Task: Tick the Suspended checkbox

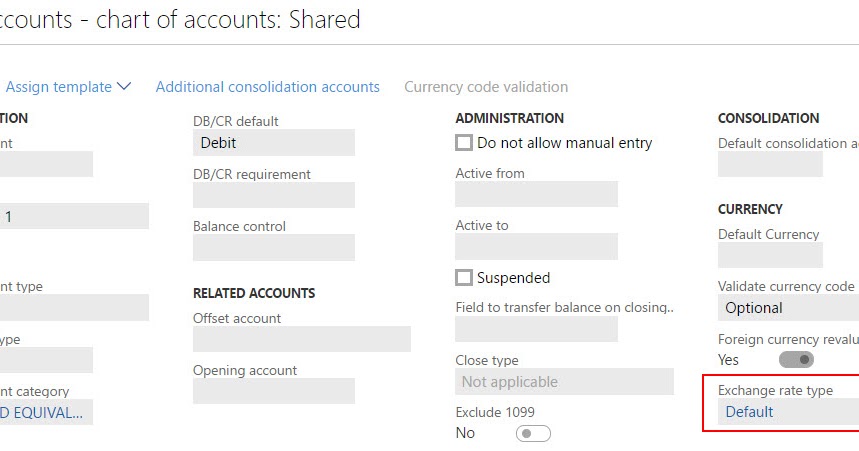Action: coord(464,278)
